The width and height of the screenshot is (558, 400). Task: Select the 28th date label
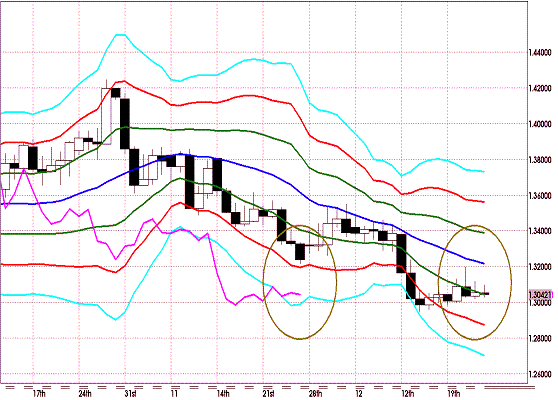tap(315, 394)
